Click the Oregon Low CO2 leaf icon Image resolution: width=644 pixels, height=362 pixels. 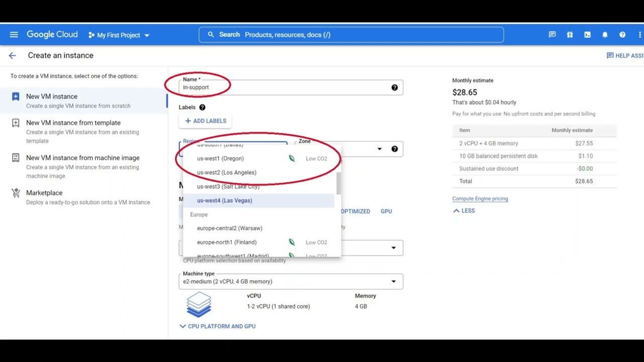pos(292,158)
